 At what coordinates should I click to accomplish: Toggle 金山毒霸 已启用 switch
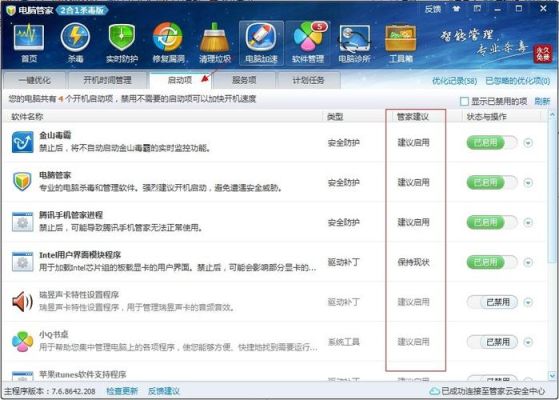[492, 143]
